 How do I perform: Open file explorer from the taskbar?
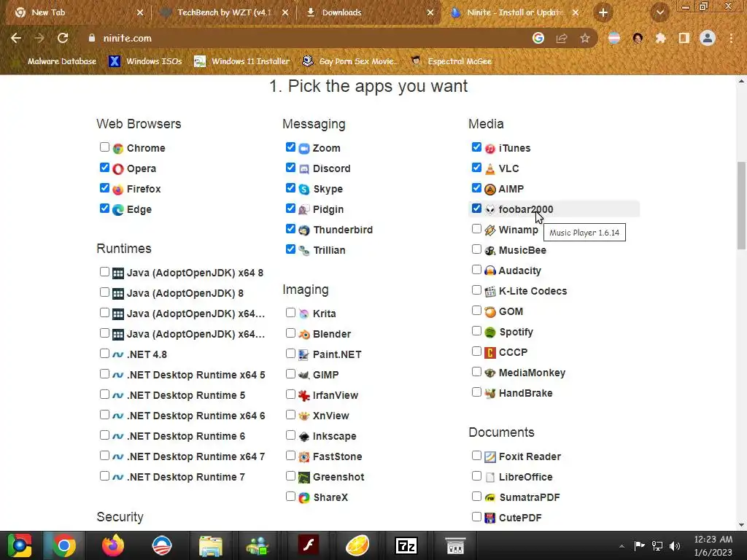tap(211, 545)
